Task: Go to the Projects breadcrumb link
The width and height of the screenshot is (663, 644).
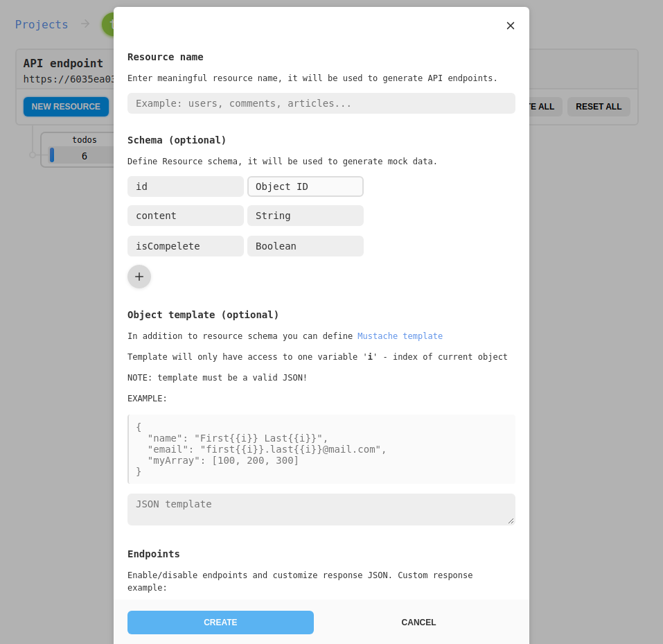Action: coord(42,24)
